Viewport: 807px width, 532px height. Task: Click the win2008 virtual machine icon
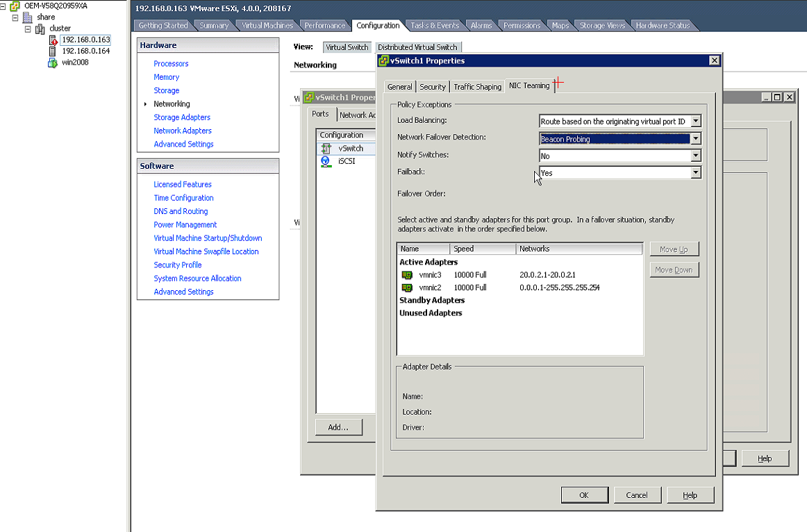pyautogui.click(x=53, y=63)
